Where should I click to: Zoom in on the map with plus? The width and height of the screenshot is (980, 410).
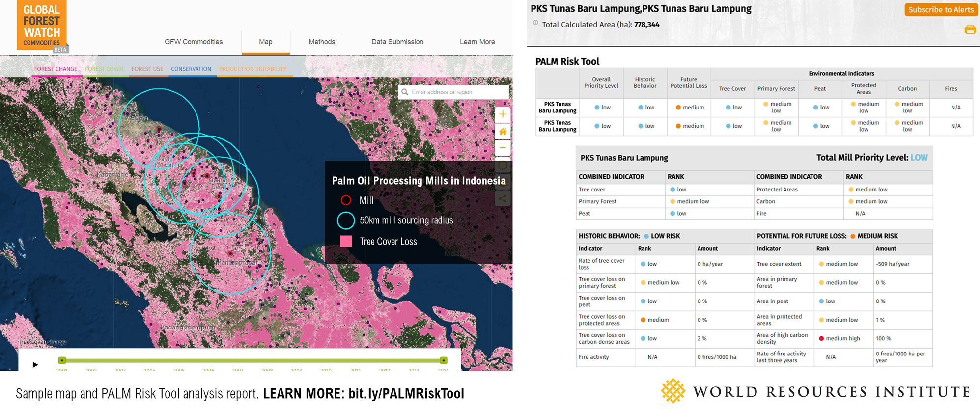coord(503,114)
